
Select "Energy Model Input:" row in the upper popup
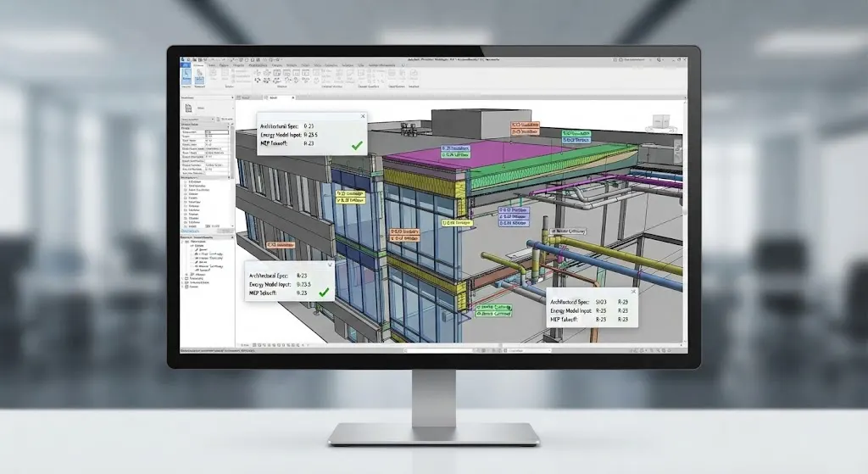click(x=289, y=135)
